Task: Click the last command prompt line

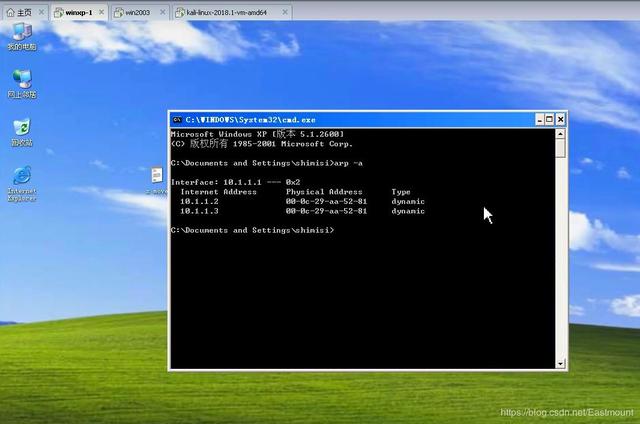Action: point(252,230)
